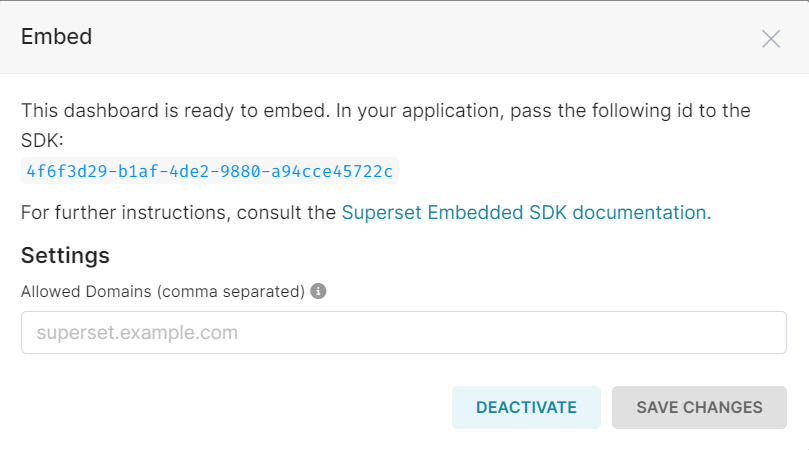This screenshot has width=809, height=450.
Task: Click the embed ID code 4f6f3d29-b1af-4de2-9880-a94cce45722c
Action: pyautogui.click(x=210, y=171)
